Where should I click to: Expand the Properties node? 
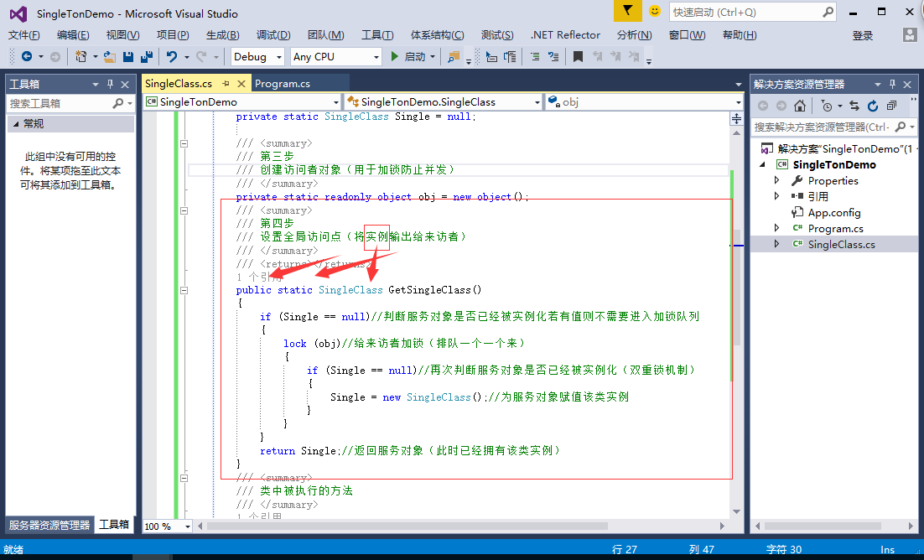pyautogui.click(x=776, y=180)
